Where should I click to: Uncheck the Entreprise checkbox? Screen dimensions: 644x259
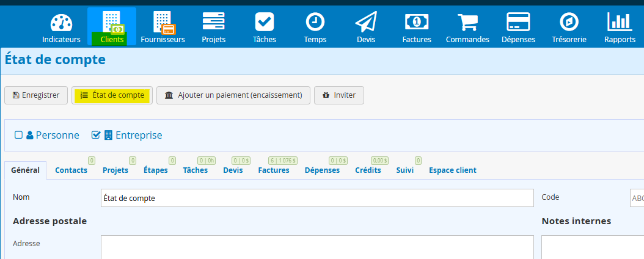point(95,135)
